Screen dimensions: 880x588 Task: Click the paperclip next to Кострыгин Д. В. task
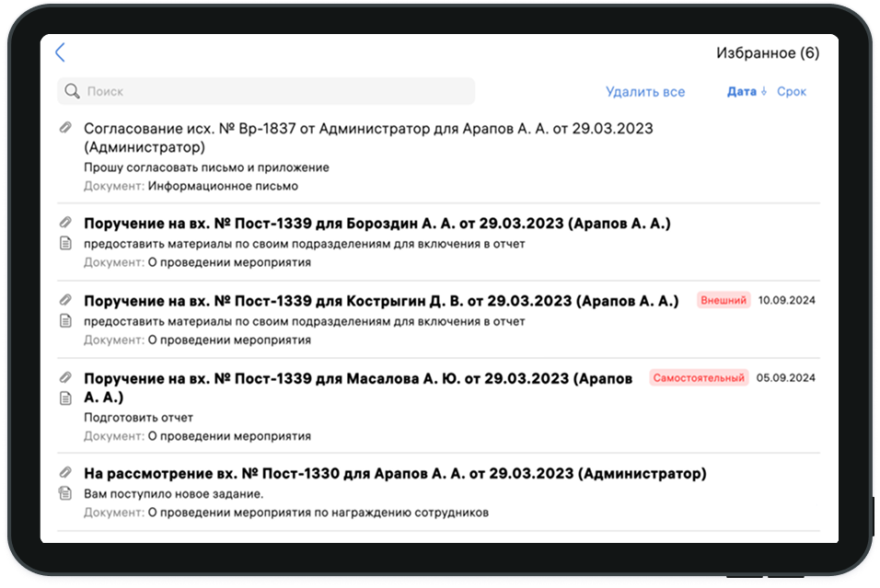[x=65, y=300]
